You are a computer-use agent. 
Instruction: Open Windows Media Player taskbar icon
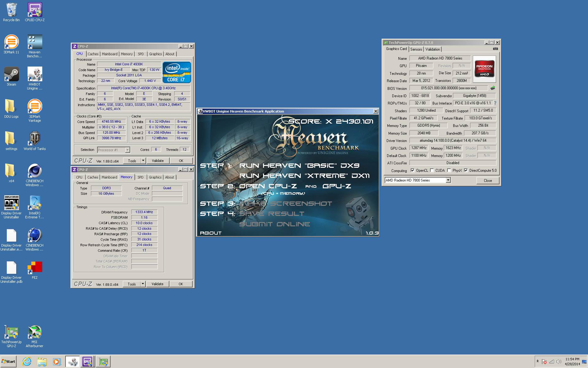[x=56, y=362]
